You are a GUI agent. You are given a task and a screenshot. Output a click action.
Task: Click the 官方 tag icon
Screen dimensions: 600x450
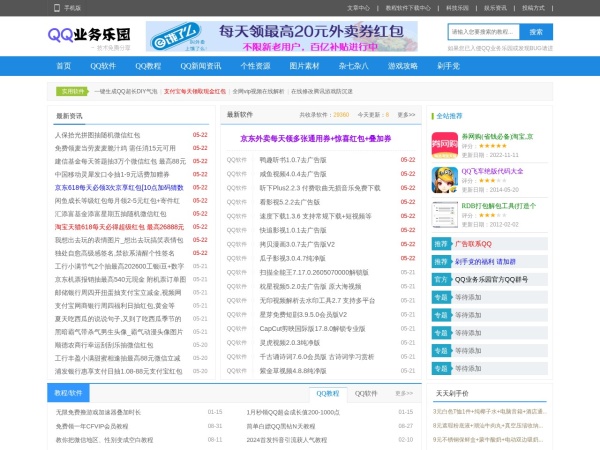coord(441,280)
